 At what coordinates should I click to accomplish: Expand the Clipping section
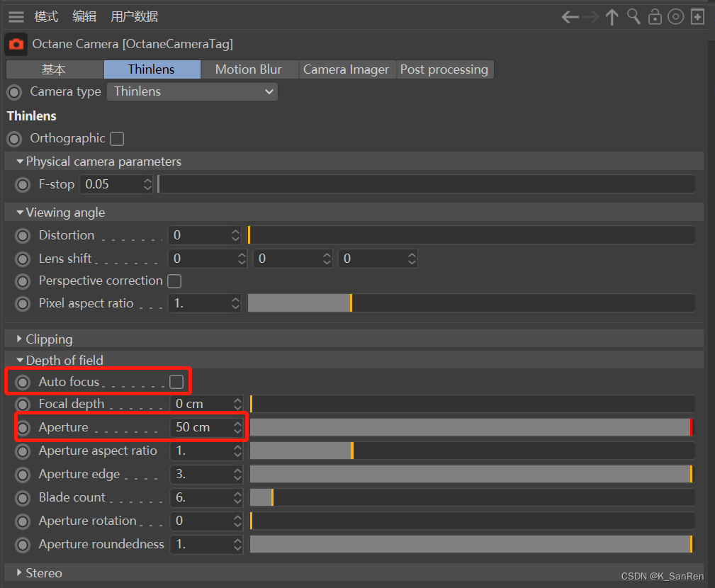19,339
